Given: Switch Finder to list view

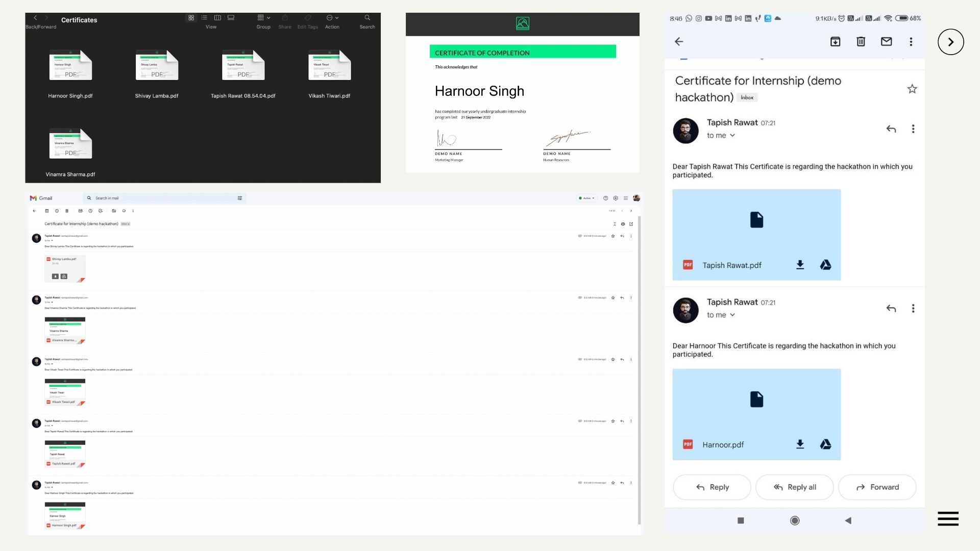Looking at the screenshot, I should (204, 18).
